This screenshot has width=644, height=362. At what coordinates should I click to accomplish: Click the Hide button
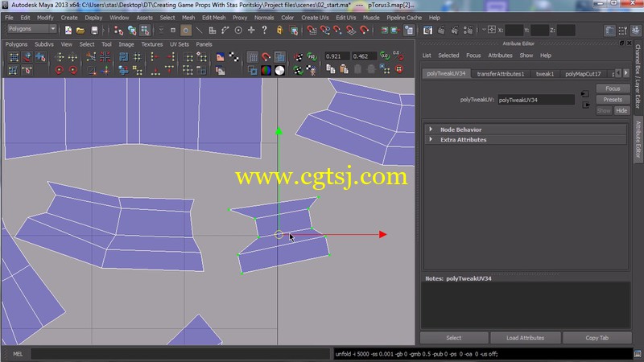coord(621,111)
